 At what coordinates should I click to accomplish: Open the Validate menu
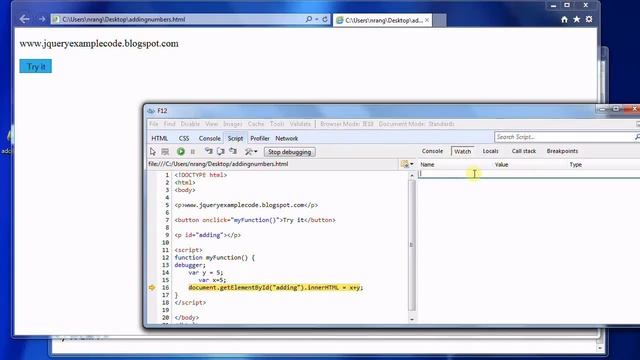tap(300, 124)
